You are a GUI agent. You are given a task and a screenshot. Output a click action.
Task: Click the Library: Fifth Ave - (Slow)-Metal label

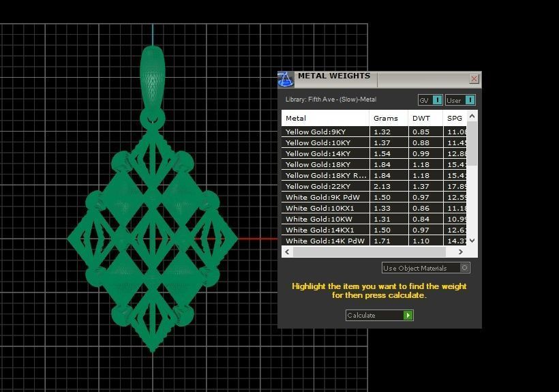tap(331, 100)
